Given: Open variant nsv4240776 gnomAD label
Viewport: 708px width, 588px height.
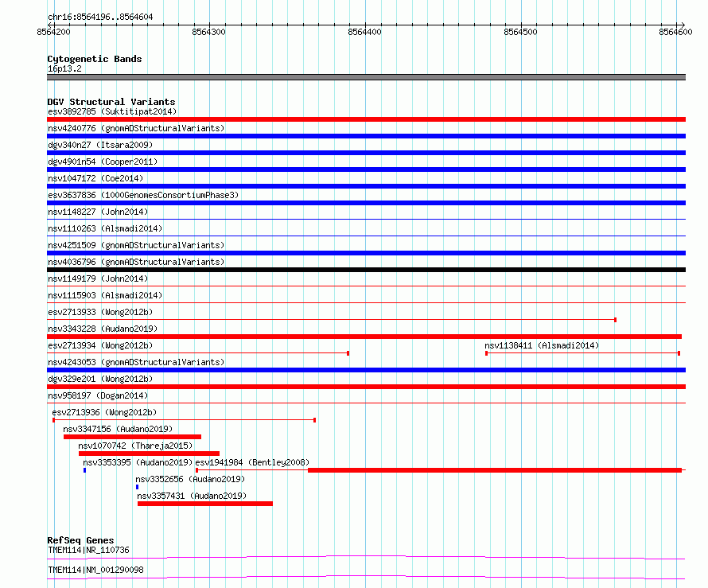Looking at the screenshot, I should click(136, 128).
